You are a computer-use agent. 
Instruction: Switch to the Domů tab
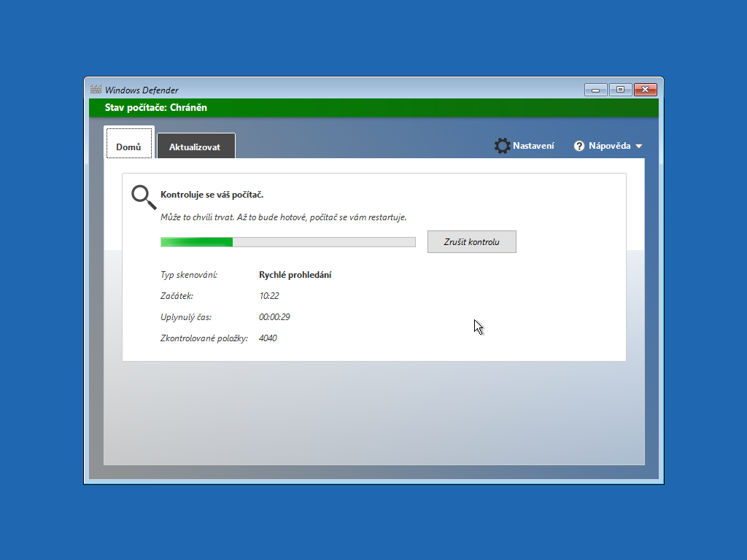(128, 143)
